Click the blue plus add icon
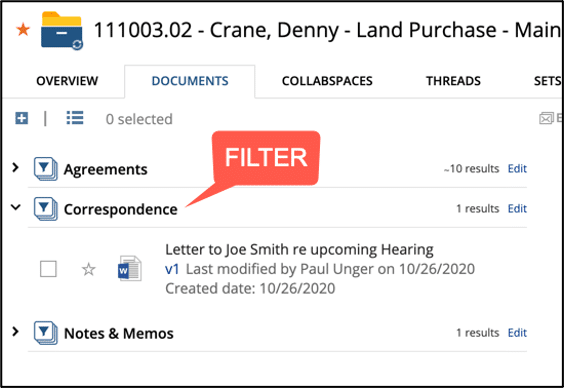Image resolution: width=564 pixels, height=389 pixels. pos(22,118)
